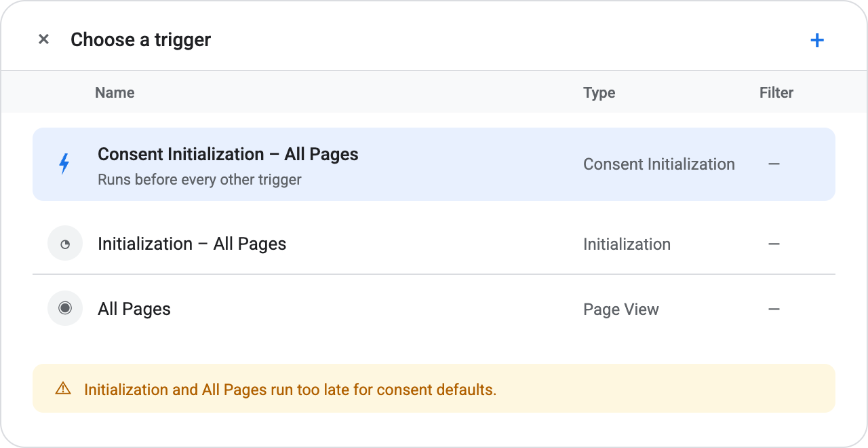Click the Choose a trigger title
The image size is (868, 448).
pos(141,39)
